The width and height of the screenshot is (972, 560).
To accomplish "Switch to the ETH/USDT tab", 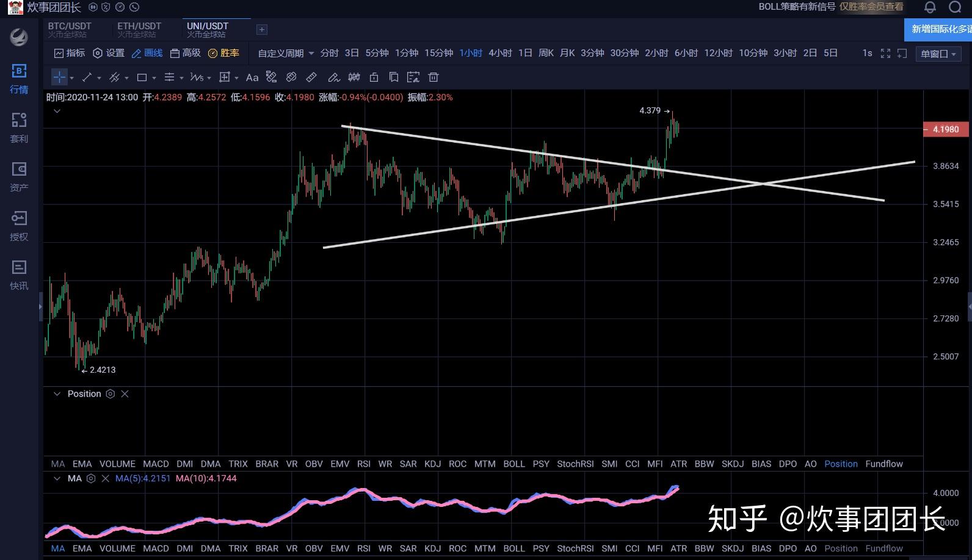I will coord(139,29).
